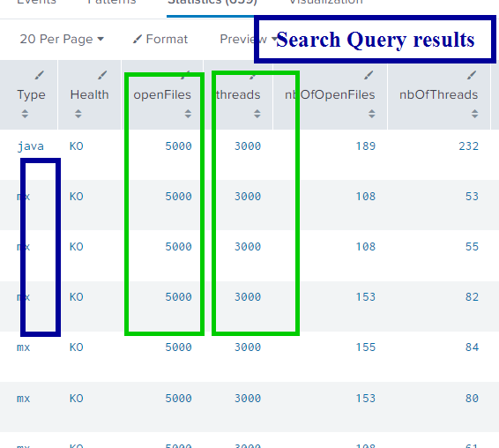
Task: Click KO in the java row
Action: (x=77, y=146)
